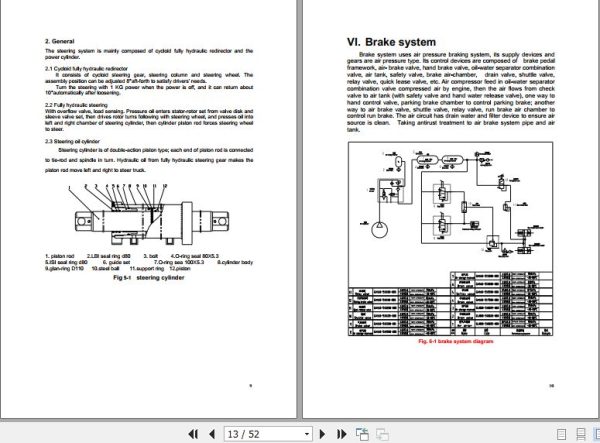Go to the previous page
The width and height of the screenshot is (600, 443).
212,434
